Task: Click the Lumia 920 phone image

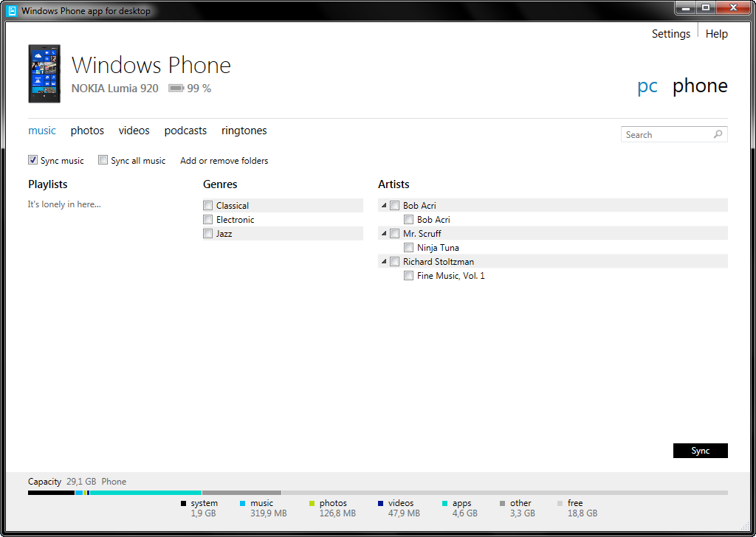Action: coord(44,74)
